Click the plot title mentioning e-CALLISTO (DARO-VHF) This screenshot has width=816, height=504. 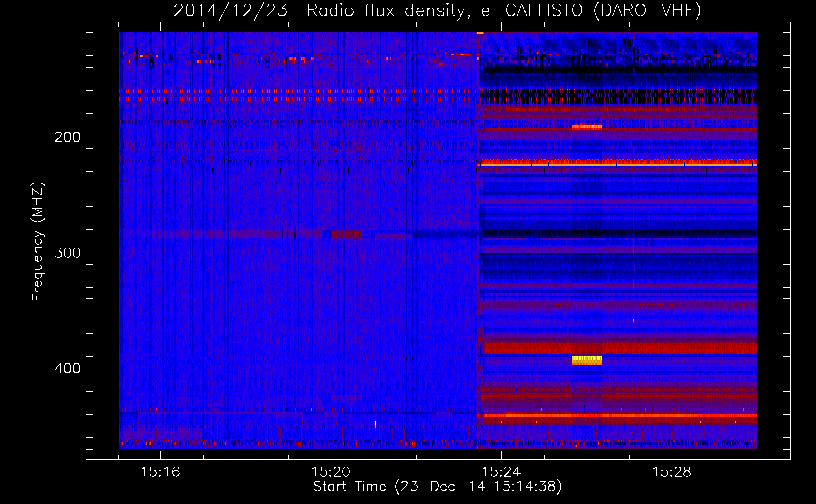(x=437, y=10)
